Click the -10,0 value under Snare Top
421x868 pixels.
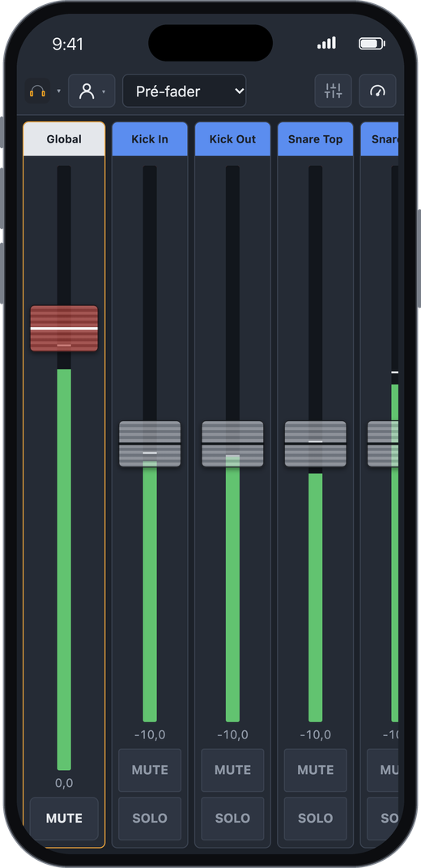point(315,734)
